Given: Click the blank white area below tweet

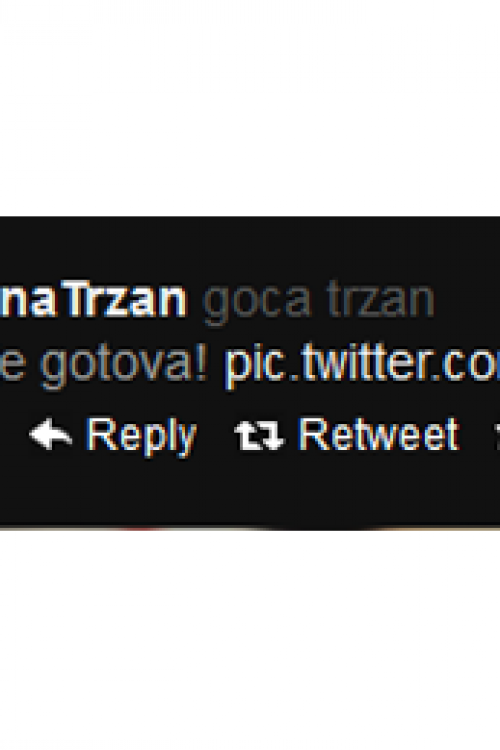Looking at the screenshot, I should pyautogui.click(x=250, y=641).
